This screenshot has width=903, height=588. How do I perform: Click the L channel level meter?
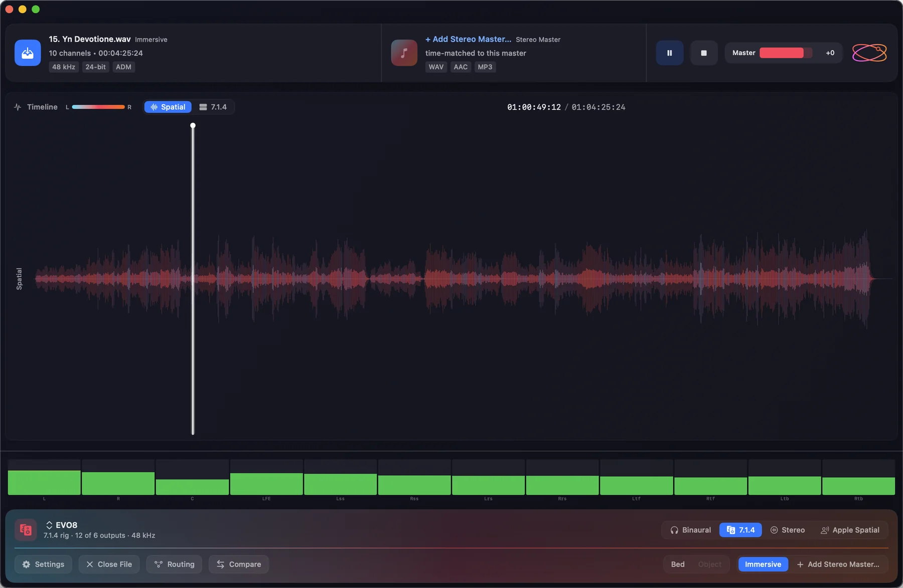[x=44, y=477]
